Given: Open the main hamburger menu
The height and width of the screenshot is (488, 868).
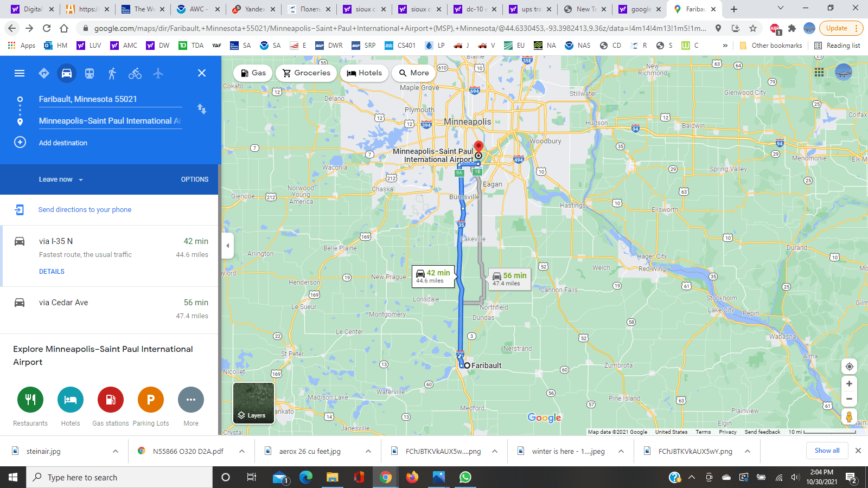Looking at the screenshot, I should pyautogui.click(x=19, y=73).
